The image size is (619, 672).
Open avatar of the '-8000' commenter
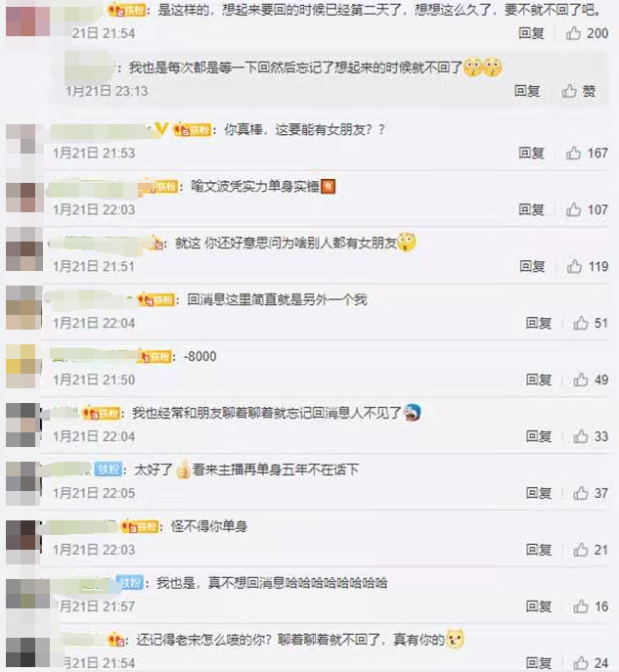tap(22, 366)
